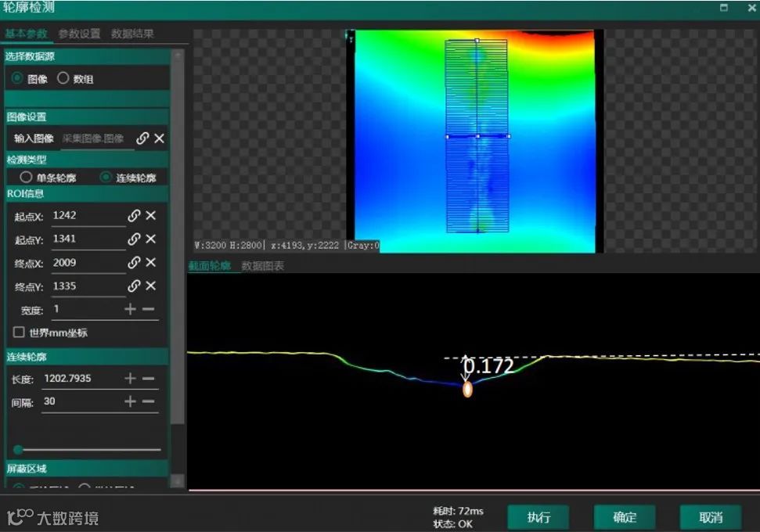Screen dimensions: 760x532
Task: Click the 取消 cancel button
Action: pyautogui.click(x=711, y=517)
